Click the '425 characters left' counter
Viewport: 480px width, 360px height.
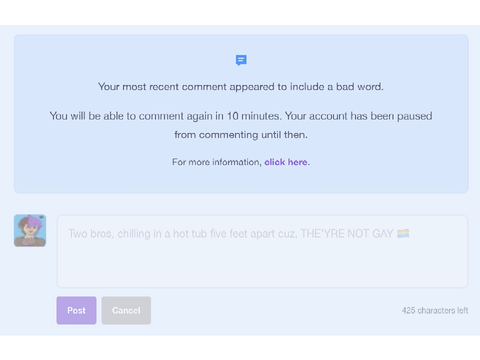point(435,310)
